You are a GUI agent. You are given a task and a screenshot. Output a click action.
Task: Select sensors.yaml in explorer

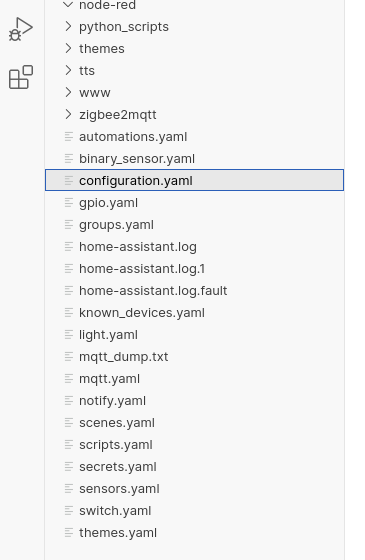click(x=194, y=489)
